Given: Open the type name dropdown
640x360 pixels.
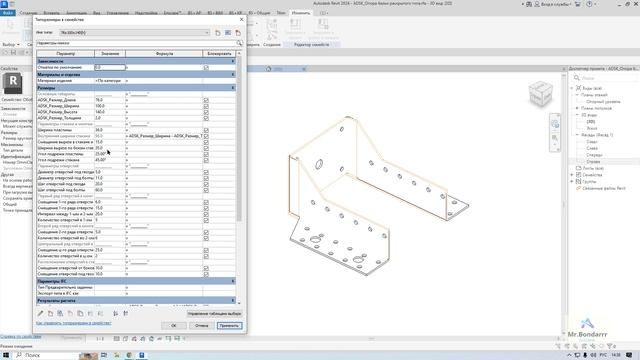Looking at the screenshot, I should click(x=207, y=33).
